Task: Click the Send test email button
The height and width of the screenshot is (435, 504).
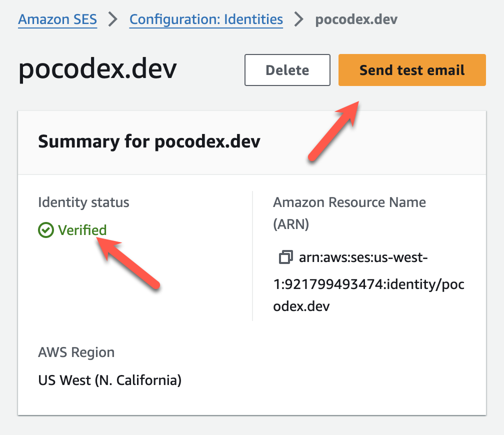Action: tap(412, 70)
